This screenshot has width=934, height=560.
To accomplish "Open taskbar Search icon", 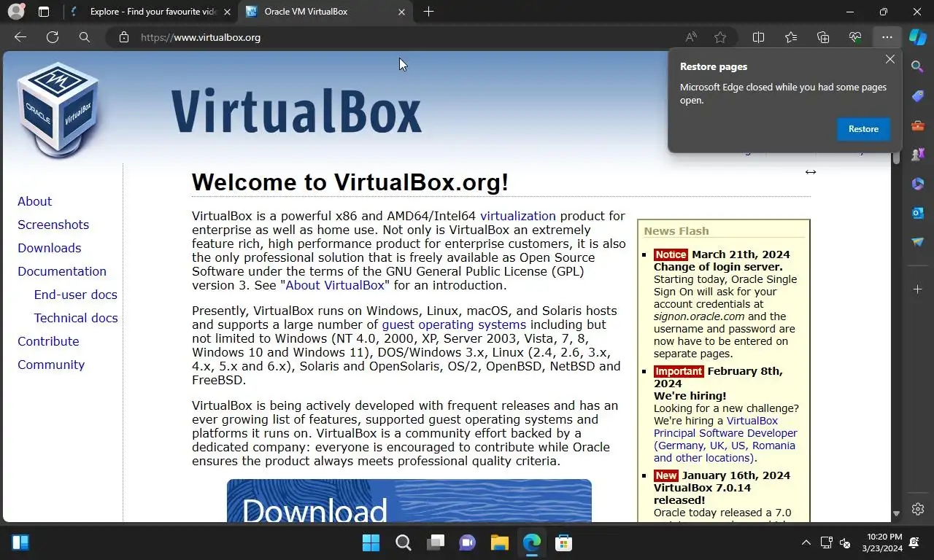I will pos(403,542).
